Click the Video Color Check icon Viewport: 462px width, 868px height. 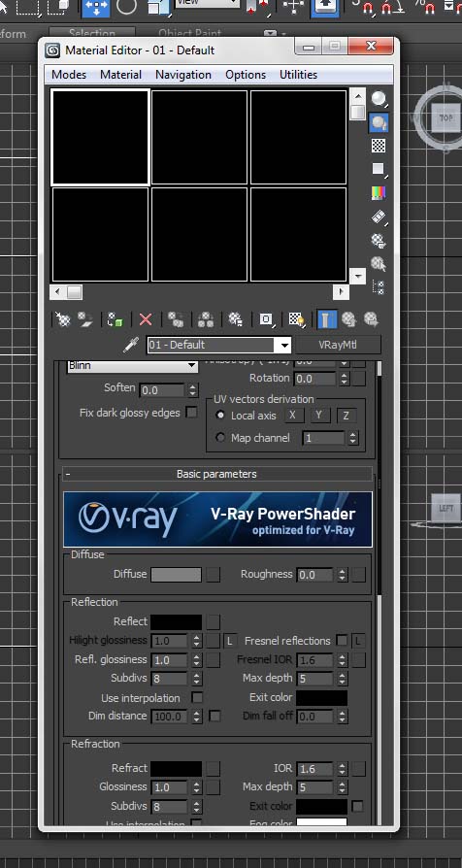pos(379,192)
